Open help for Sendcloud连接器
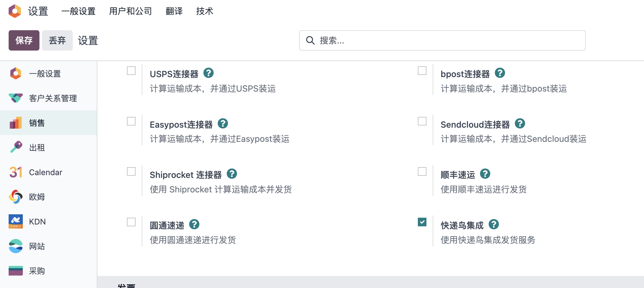Image resolution: width=644 pixels, height=288 pixels. point(520,124)
